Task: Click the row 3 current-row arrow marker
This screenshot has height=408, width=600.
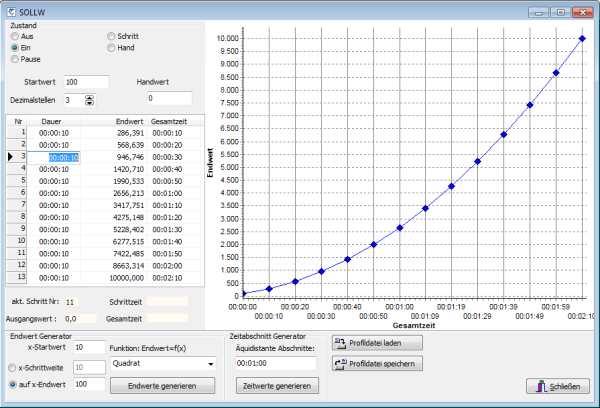Action: click(x=10, y=157)
